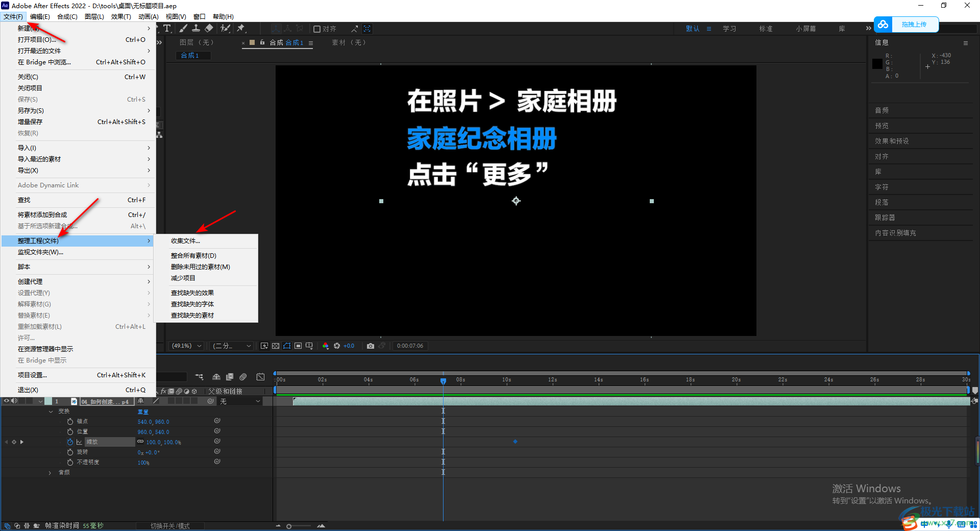
Task: Select the Puppet Pin tool
Action: [x=241, y=29]
